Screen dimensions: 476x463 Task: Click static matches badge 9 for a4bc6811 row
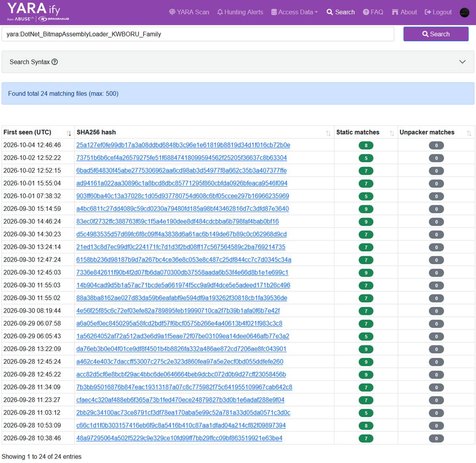pos(366,209)
